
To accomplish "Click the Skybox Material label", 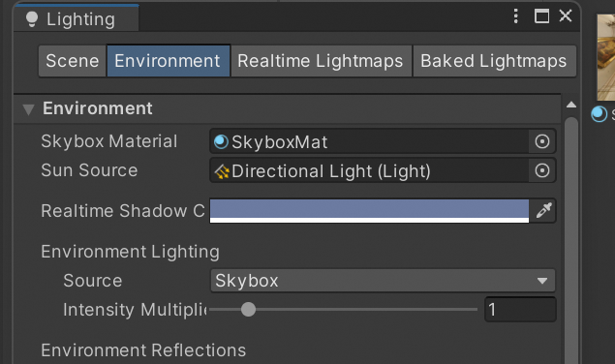I will [x=109, y=141].
